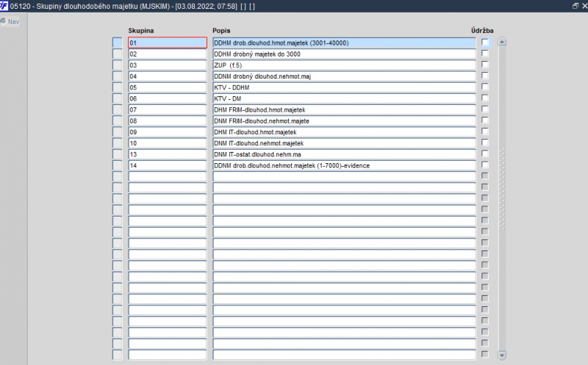Toggle Údržba checkbox for KTV - DM
Image resolution: width=588 pixels, height=365 pixels.
485,98
